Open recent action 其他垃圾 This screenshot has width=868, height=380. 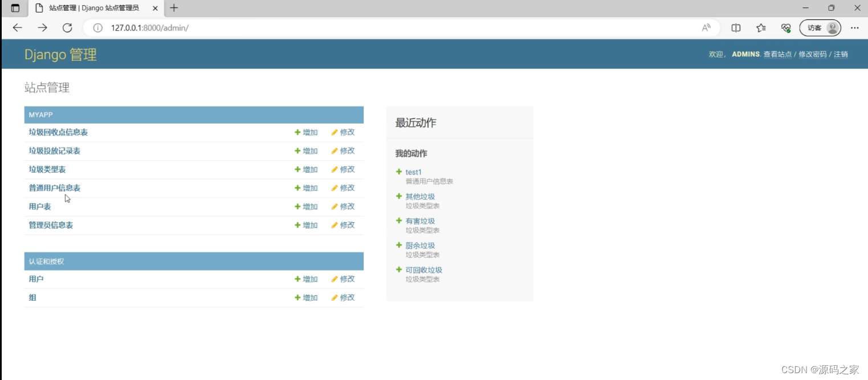[x=420, y=197]
